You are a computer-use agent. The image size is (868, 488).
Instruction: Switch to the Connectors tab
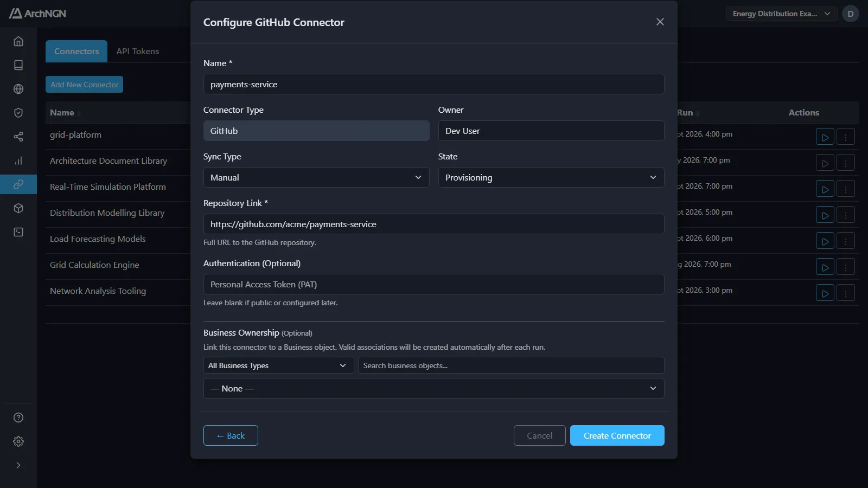76,51
